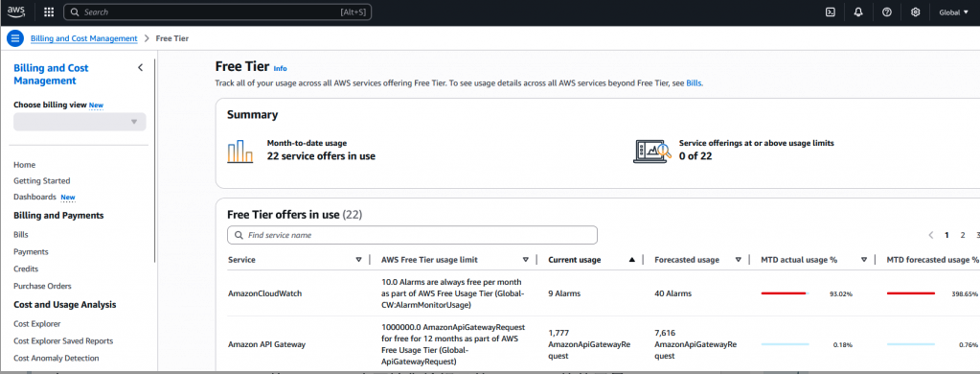Screen dimensions: 980x374
Task: Go to previous page of offers
Action: click(x=930, y=235)
